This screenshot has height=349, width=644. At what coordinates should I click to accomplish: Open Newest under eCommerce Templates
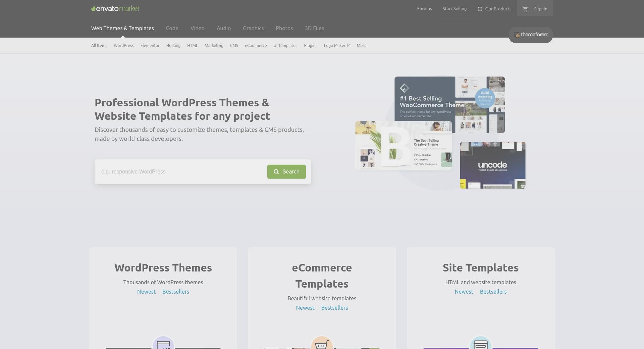click(x=305, y=308)
